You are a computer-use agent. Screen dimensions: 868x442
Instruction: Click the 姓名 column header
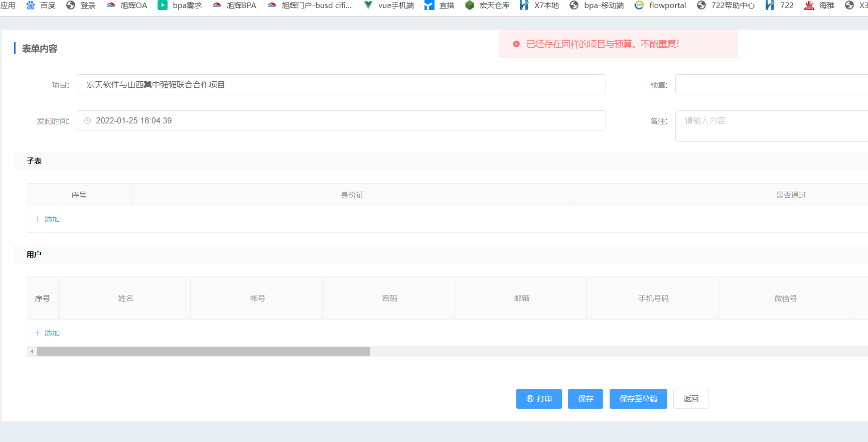coord(125,299)
